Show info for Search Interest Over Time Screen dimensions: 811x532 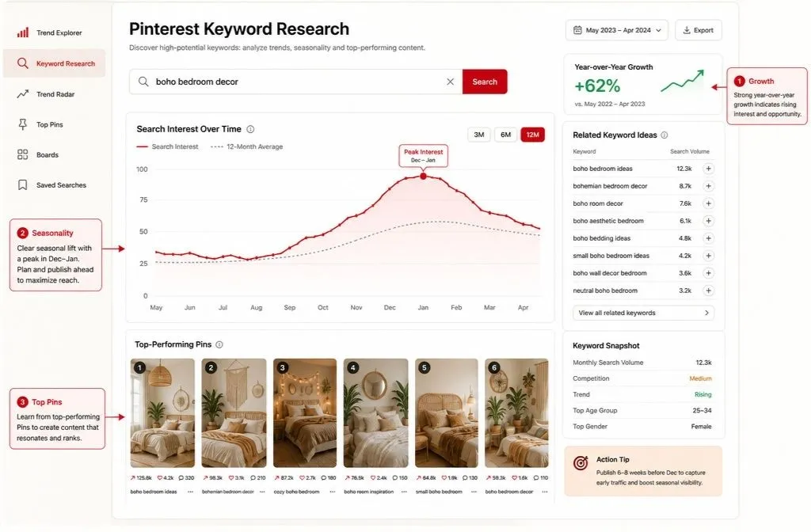point(250,129)
